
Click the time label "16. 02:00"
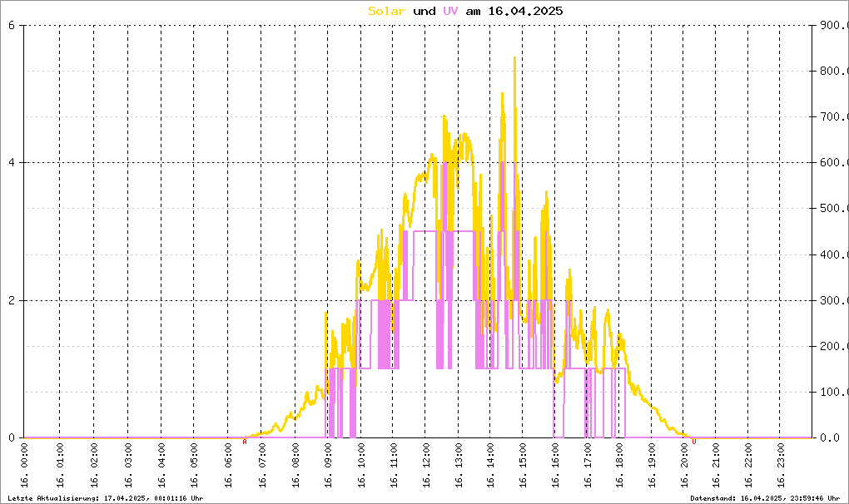tap(94, 465)
